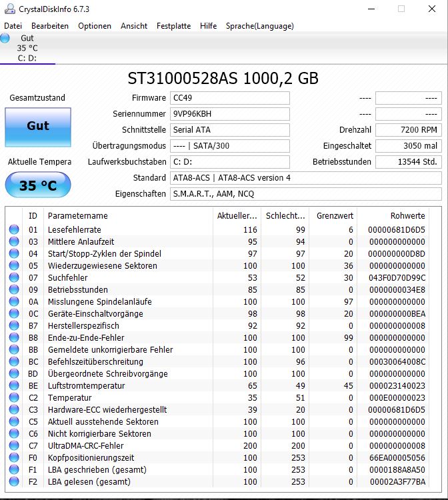Click the status orb for Start/Stopp-Zyklen der Spindel
Screen dimensions: 448x500
click(14, 253)
